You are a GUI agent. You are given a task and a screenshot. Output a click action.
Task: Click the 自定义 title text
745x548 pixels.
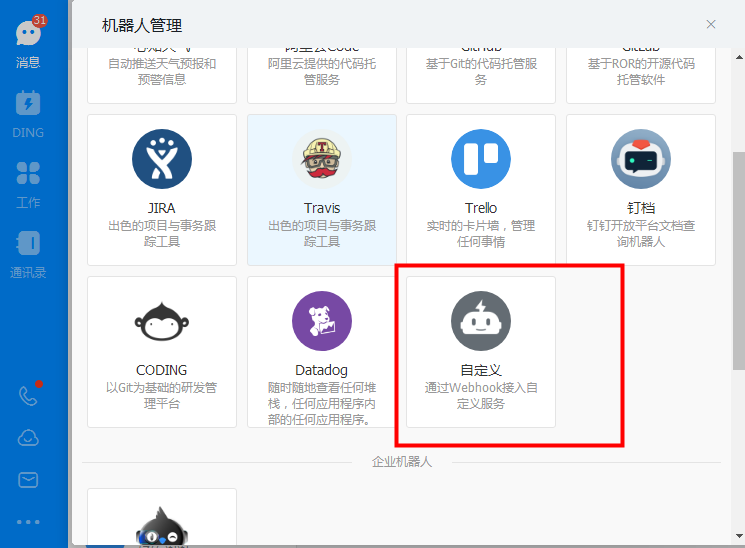[x=481, y=370]
